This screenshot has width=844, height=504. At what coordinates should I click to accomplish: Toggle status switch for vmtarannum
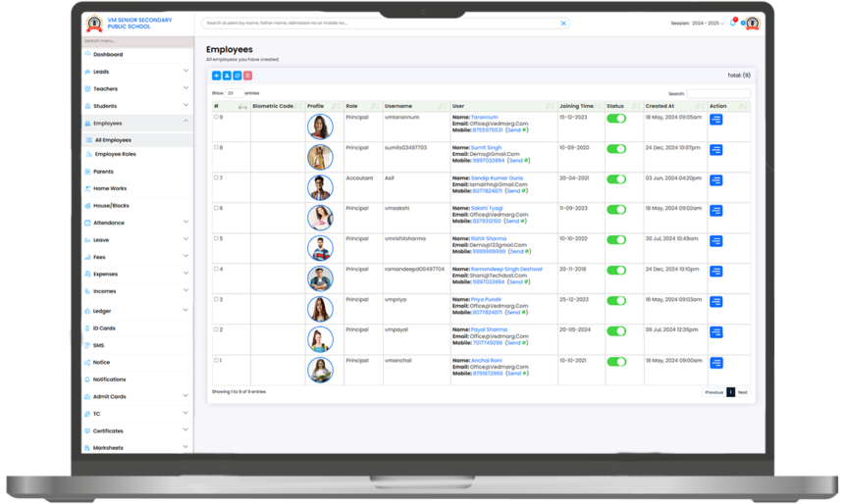pos(616,119)
